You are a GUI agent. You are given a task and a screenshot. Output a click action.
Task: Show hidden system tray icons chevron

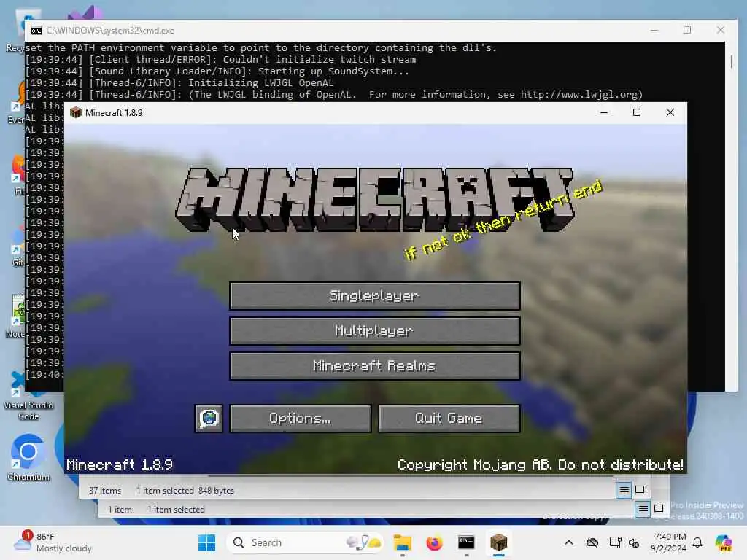569,542
